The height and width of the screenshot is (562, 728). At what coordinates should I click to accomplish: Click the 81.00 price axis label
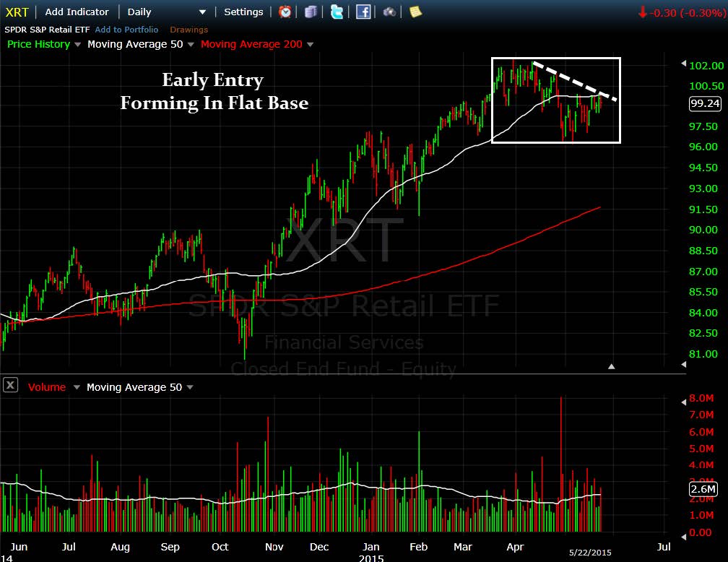tap(703, 355)
